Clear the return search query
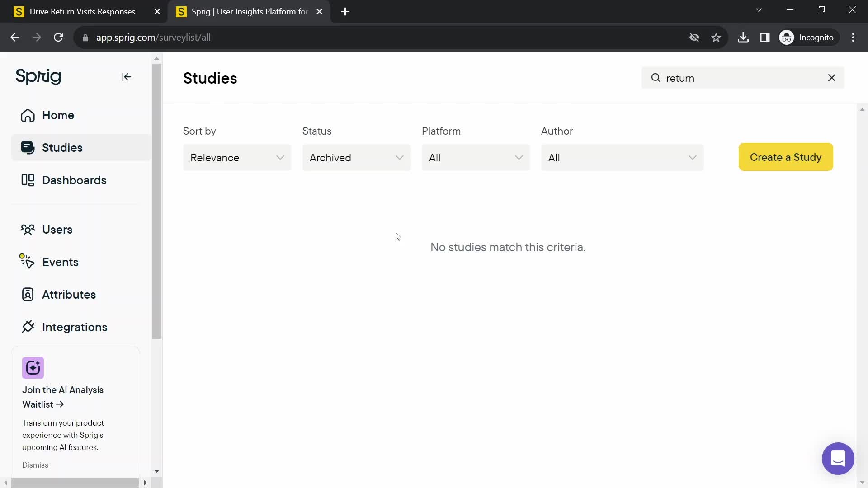This screenshot has height=488, width=868. (832, 77)
